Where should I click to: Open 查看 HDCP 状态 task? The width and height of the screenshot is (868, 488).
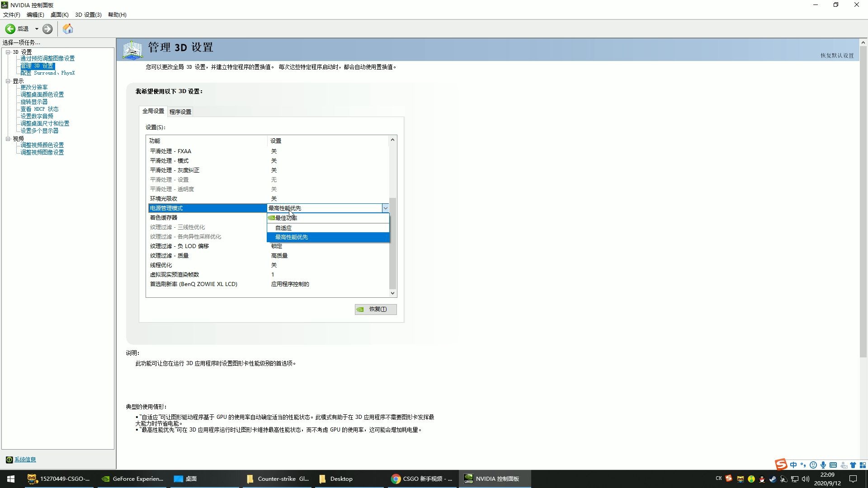coord(39,109)
